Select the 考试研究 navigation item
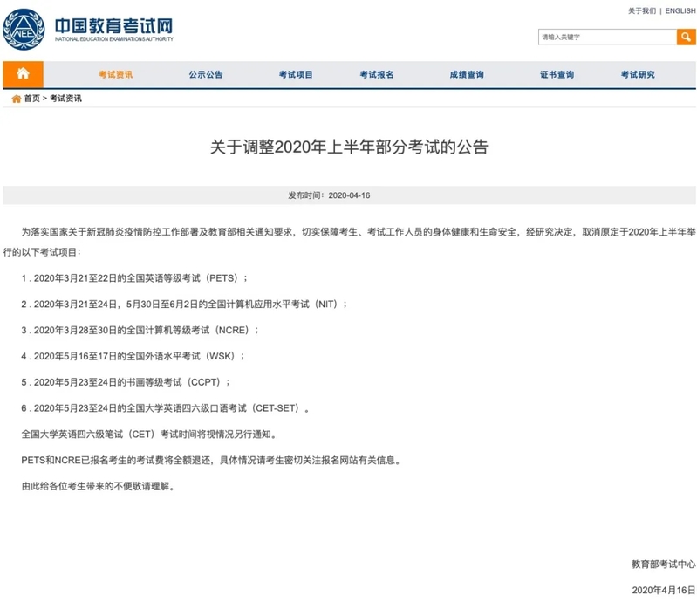This screenshot has height=616, width=697. point(638,75)
